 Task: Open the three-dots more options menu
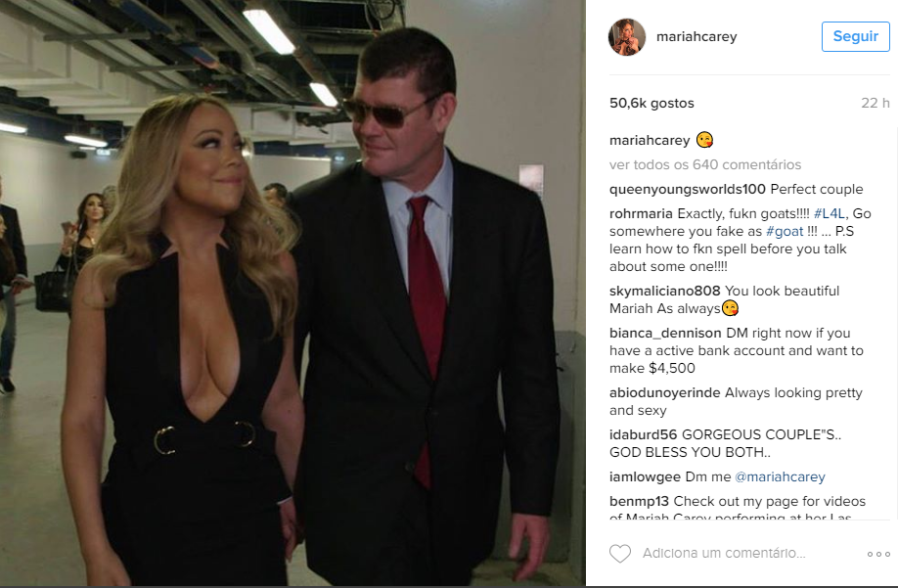coord(878,554)
